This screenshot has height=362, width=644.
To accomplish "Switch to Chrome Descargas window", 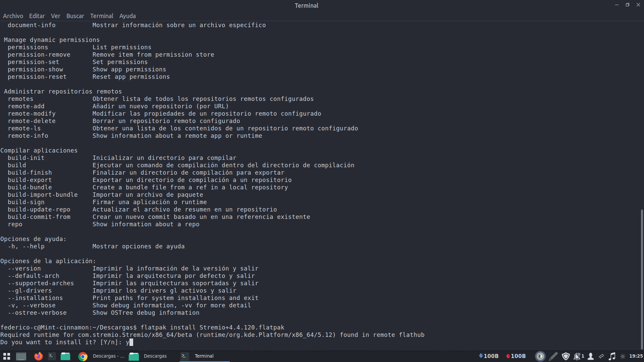I will coord(101,356).
